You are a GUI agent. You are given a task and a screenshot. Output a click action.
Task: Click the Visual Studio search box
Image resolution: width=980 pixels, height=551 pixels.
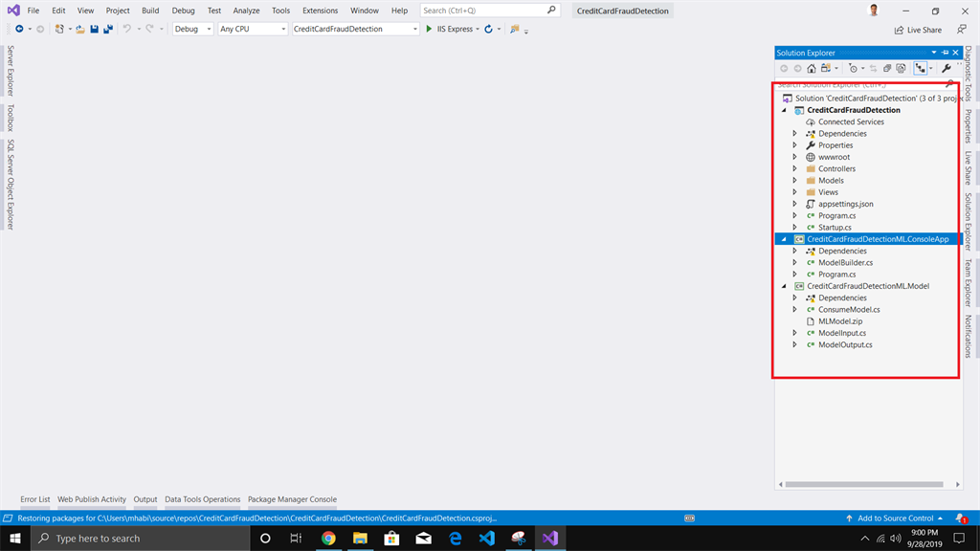490,11
